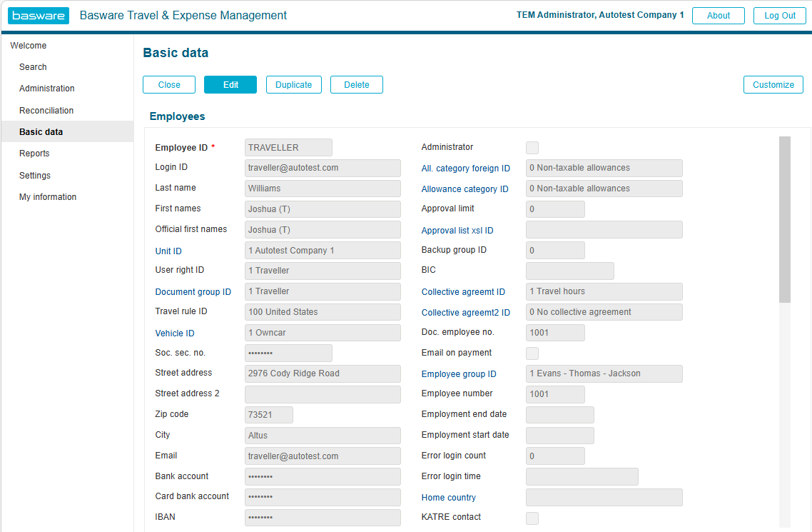Click the Last name field Williams
812x532 pixels.
pyautogui.click(x=323, y=189)
